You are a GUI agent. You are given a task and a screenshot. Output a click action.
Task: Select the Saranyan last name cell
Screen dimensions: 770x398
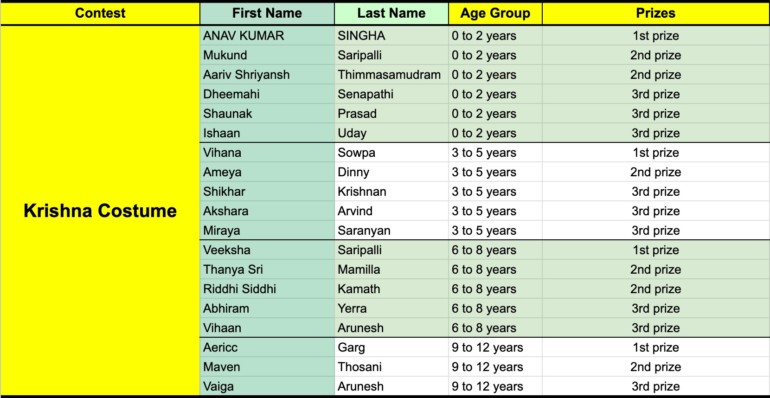pyautogui.click(x=391, y=230)
